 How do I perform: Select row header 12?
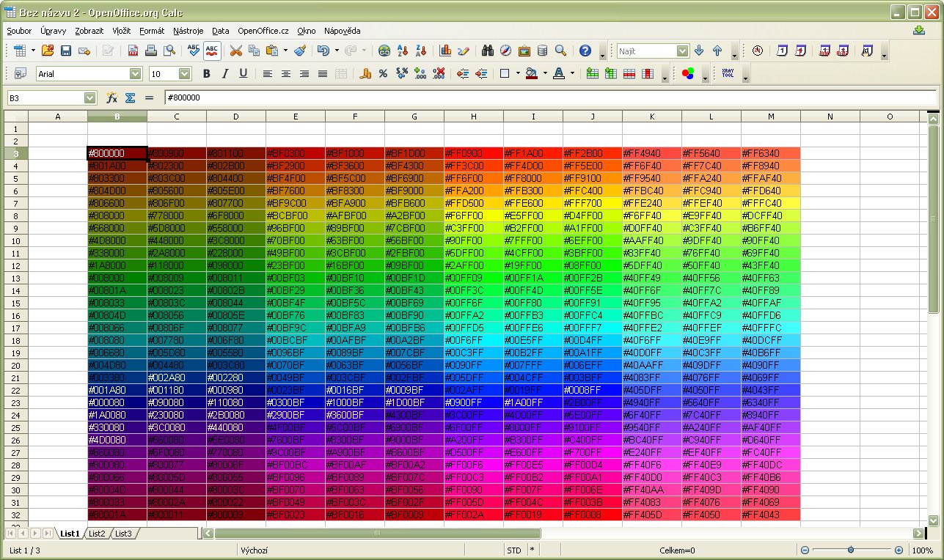click(15, 265)
